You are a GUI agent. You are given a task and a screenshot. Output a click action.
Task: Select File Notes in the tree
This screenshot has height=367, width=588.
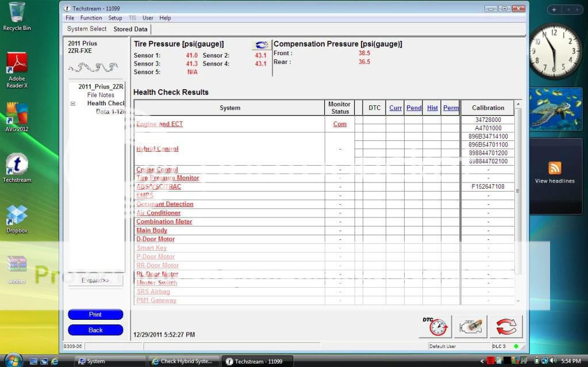point(101,95)
